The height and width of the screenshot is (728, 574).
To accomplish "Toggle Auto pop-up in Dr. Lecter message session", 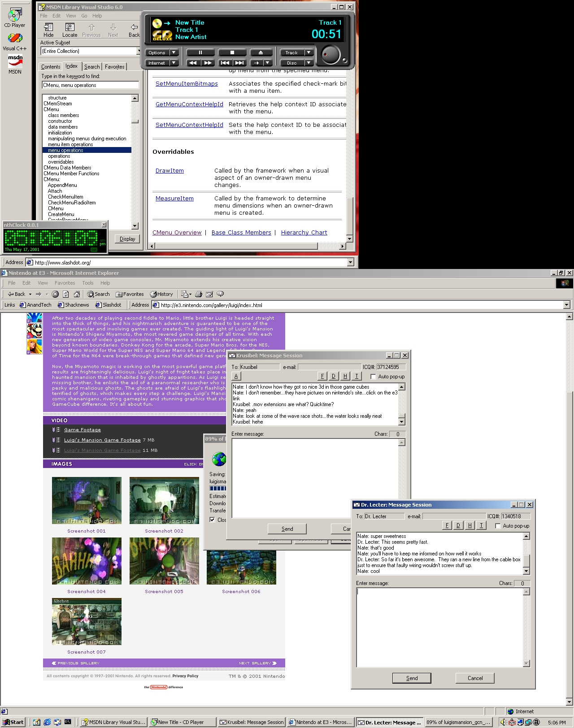I will [x=498, y=526].
